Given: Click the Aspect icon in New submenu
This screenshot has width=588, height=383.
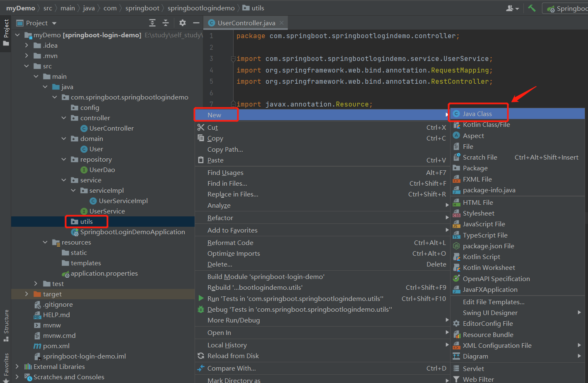Looking at the screenshot, I should [456, 136].
